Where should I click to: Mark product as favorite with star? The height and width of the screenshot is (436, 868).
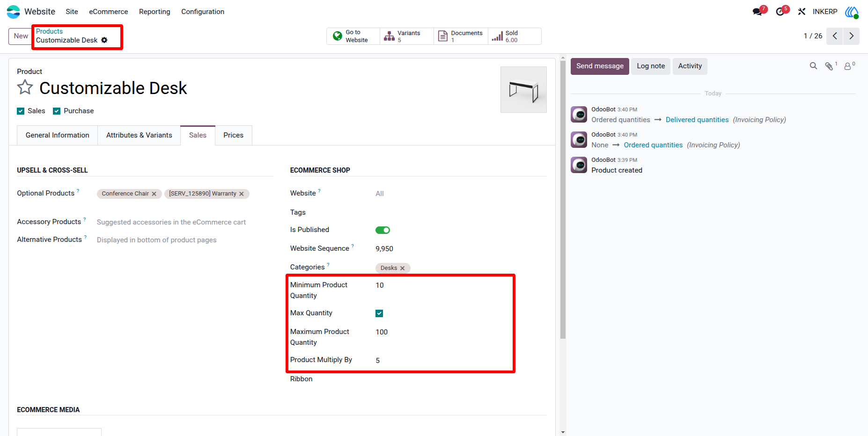[25, 87]
